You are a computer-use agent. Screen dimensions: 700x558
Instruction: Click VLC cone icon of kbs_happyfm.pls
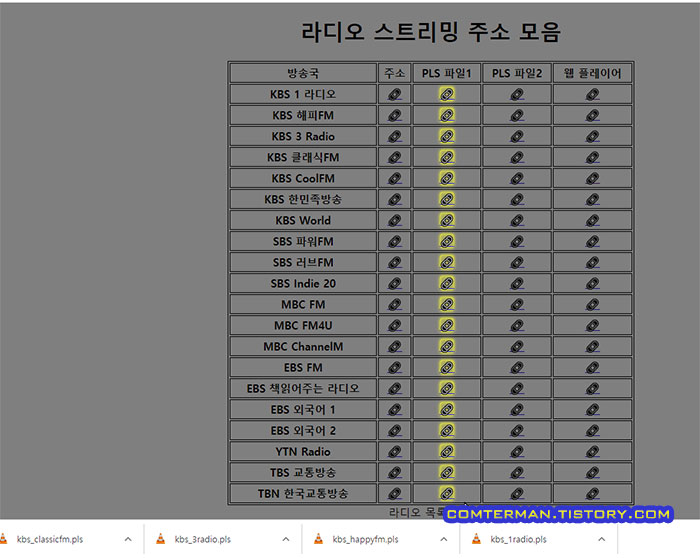318,539
